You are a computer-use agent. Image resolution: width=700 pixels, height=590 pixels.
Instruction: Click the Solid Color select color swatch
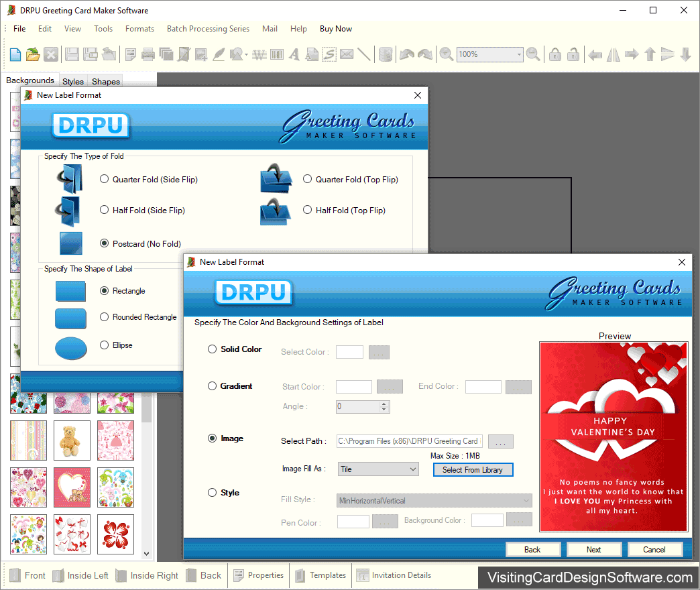coord(349,352)
